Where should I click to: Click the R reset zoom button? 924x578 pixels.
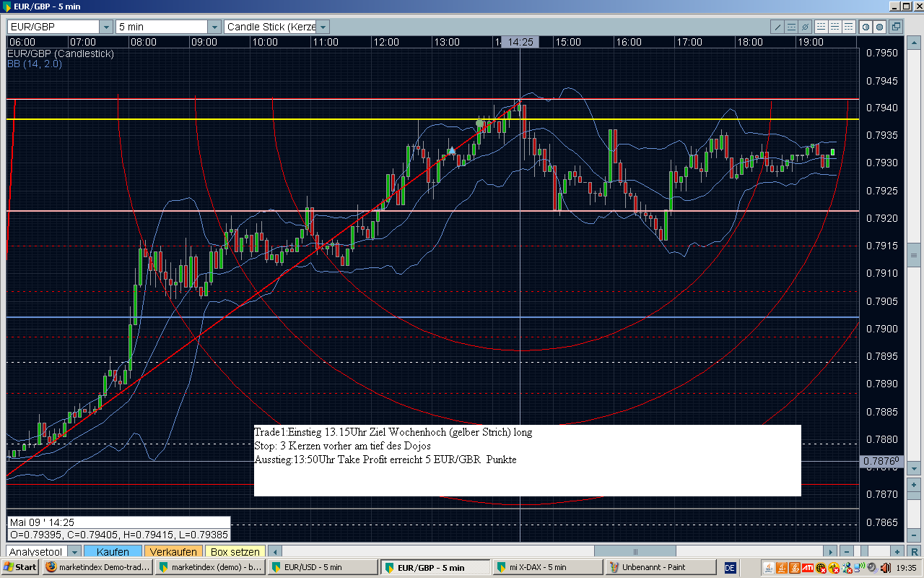[x=915, y=552]
